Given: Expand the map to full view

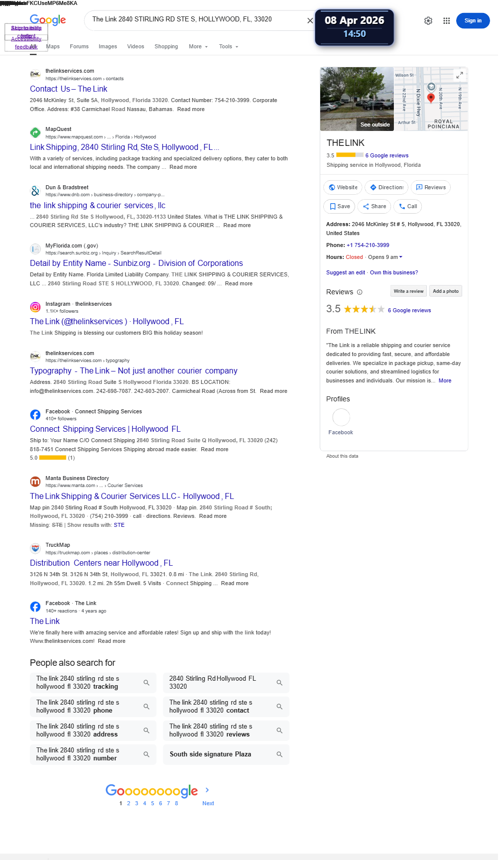Looking at the screenshot, I should 460,75.
